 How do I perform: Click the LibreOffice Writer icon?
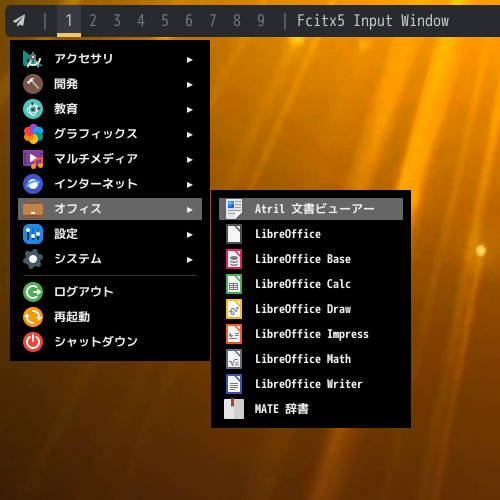click(x=234, y=384)
